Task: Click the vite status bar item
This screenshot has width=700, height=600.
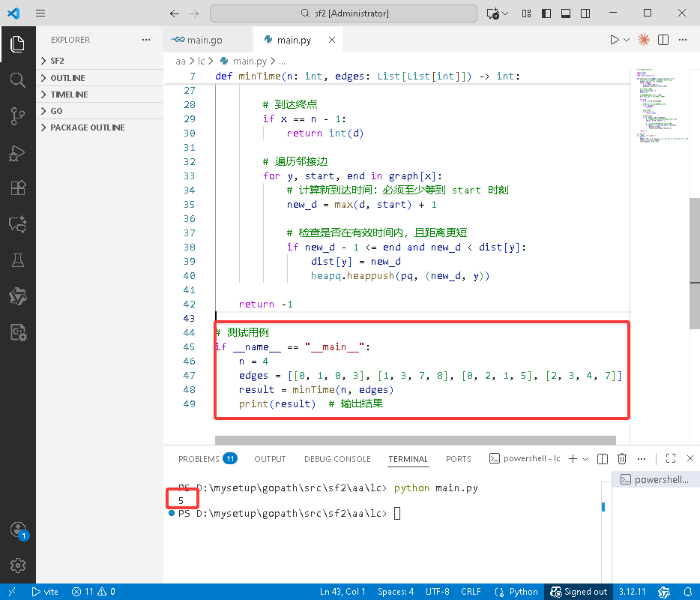Action: pos(45,592)
